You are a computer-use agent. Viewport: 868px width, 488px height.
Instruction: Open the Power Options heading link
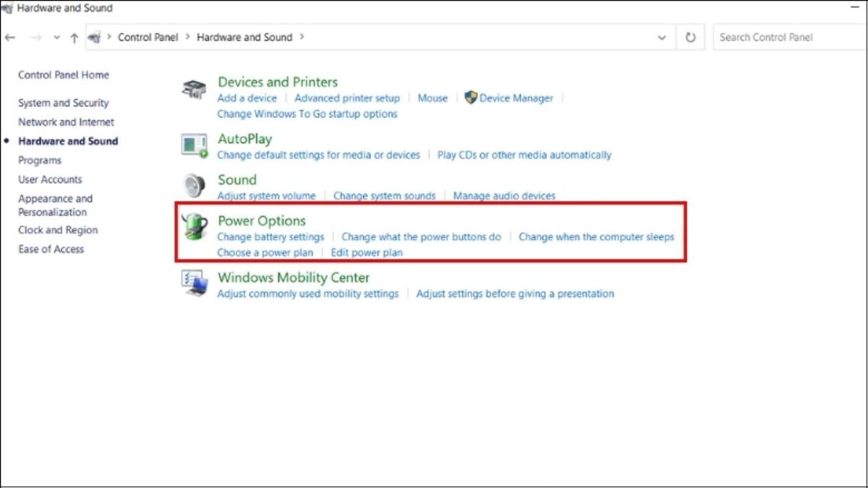coord(262,221)
